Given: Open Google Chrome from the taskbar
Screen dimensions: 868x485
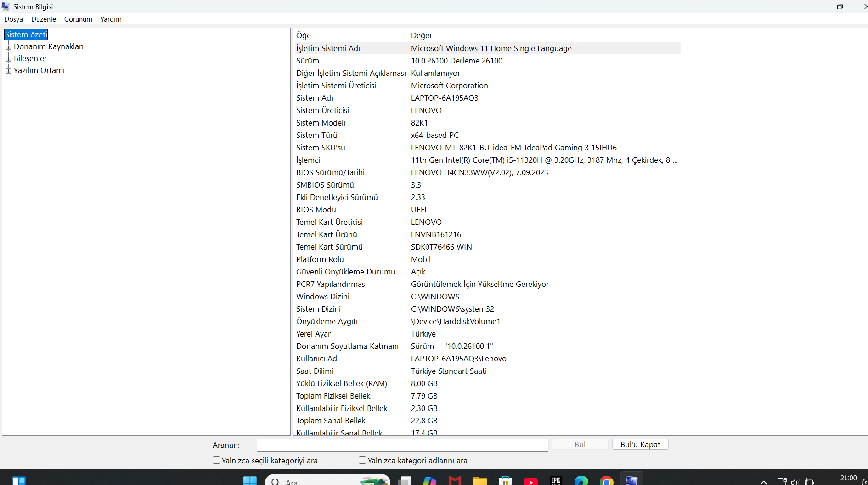Looking at the screenshot, I should (x=606, y=481).
